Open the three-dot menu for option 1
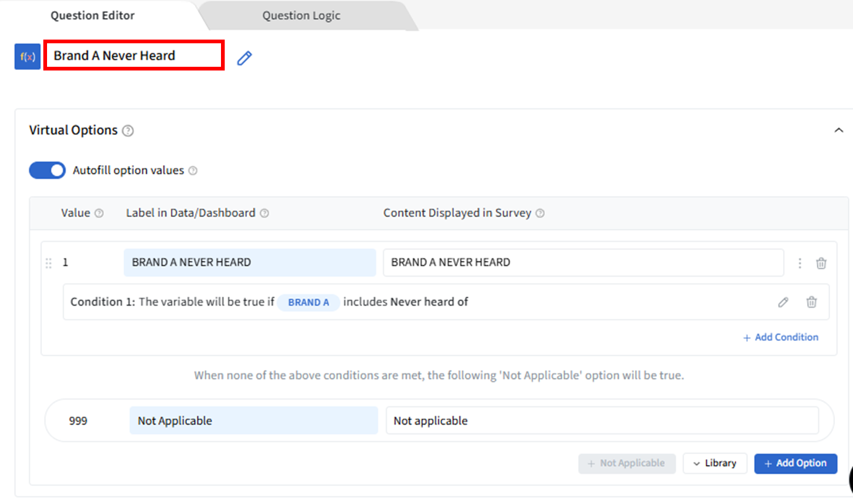 tap(800, 263)
